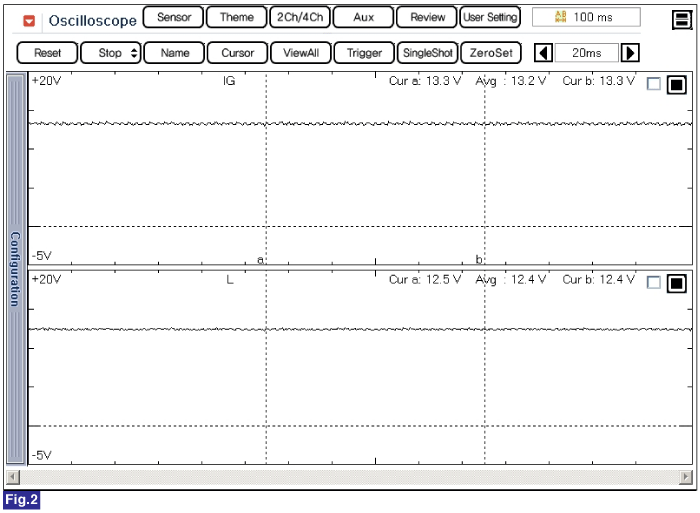
Task: Click the 'Cur a: 13.3 V' reading
Action: 425,81
